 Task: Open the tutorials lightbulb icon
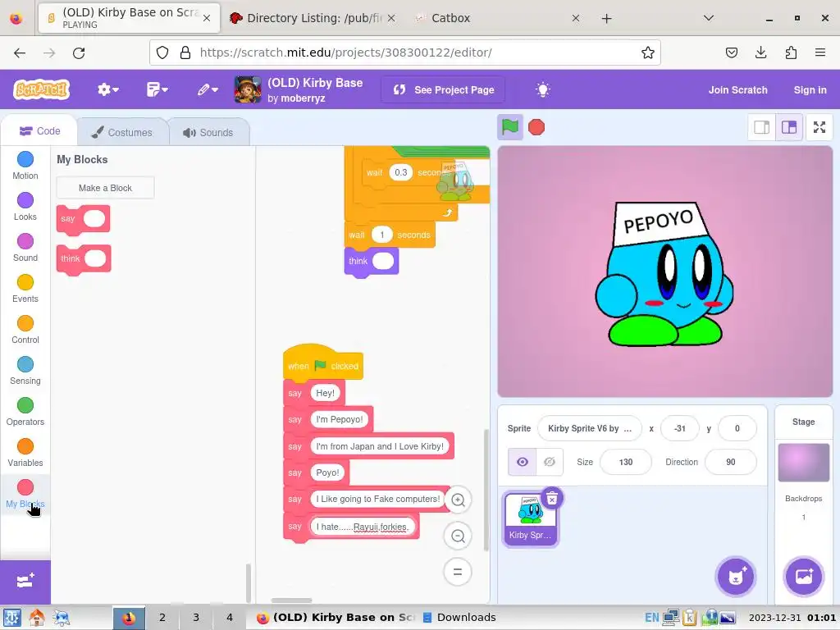[543, 89]
